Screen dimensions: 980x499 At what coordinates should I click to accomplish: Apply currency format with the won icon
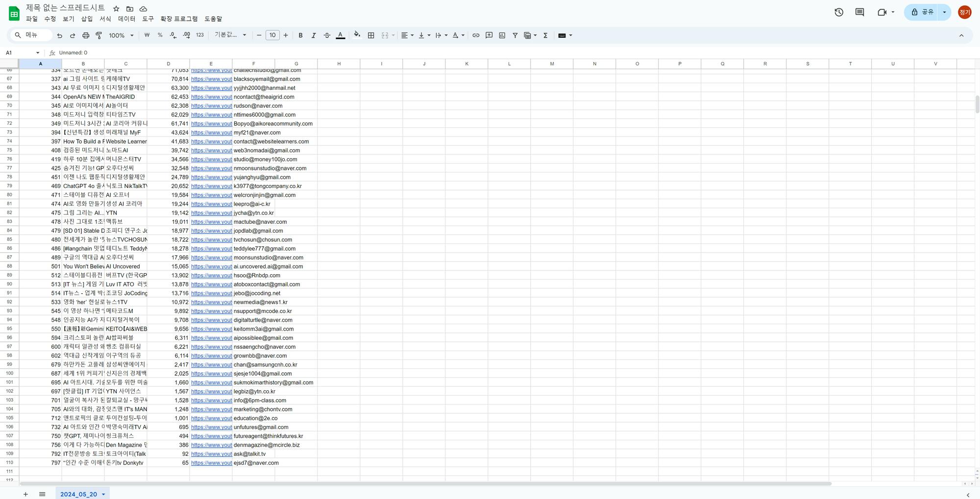(147, 35)
